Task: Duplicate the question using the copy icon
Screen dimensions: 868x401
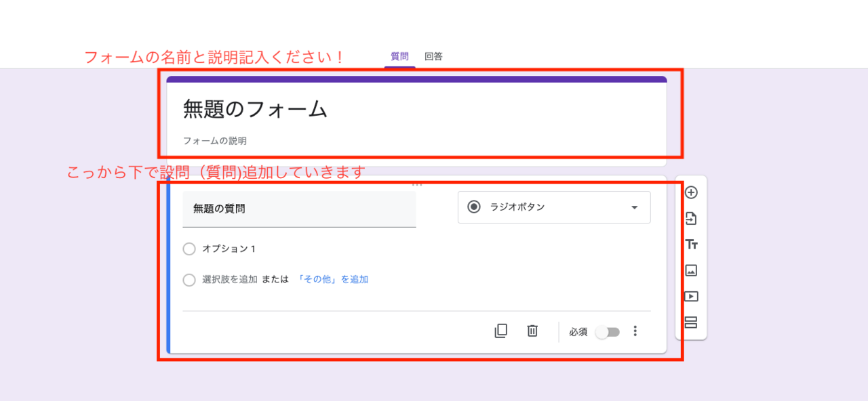Action: (x=501, y=331)
